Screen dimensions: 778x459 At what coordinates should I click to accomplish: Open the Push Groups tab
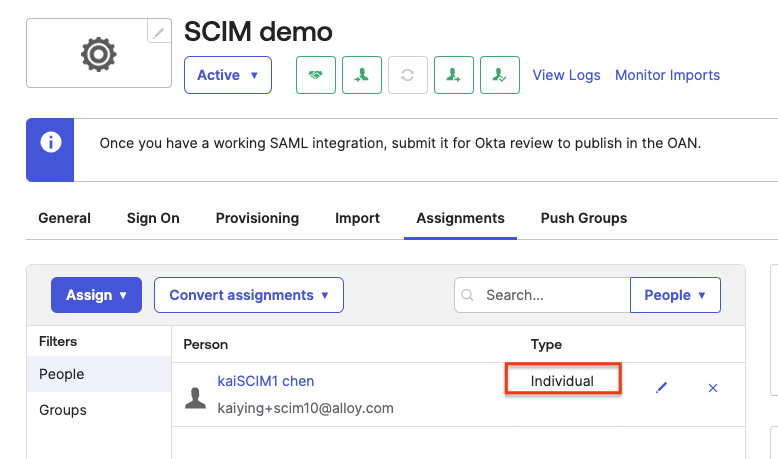click(584, 218)
